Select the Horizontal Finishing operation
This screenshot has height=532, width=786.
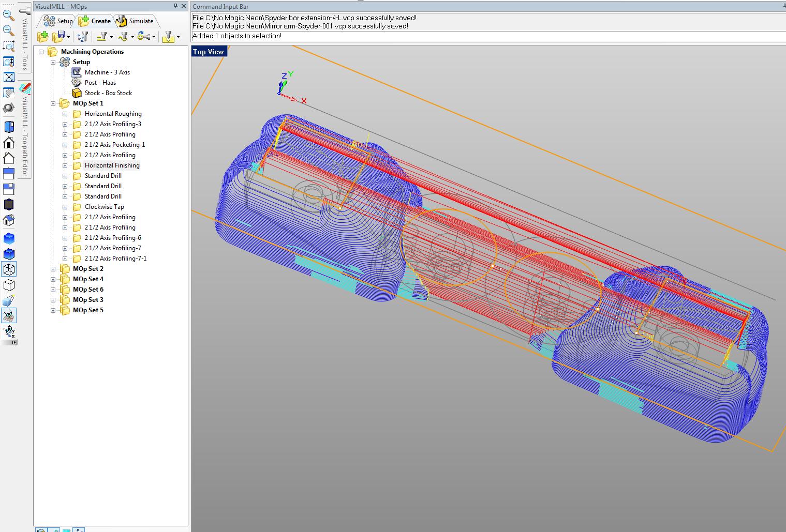[x=112, y=165]
